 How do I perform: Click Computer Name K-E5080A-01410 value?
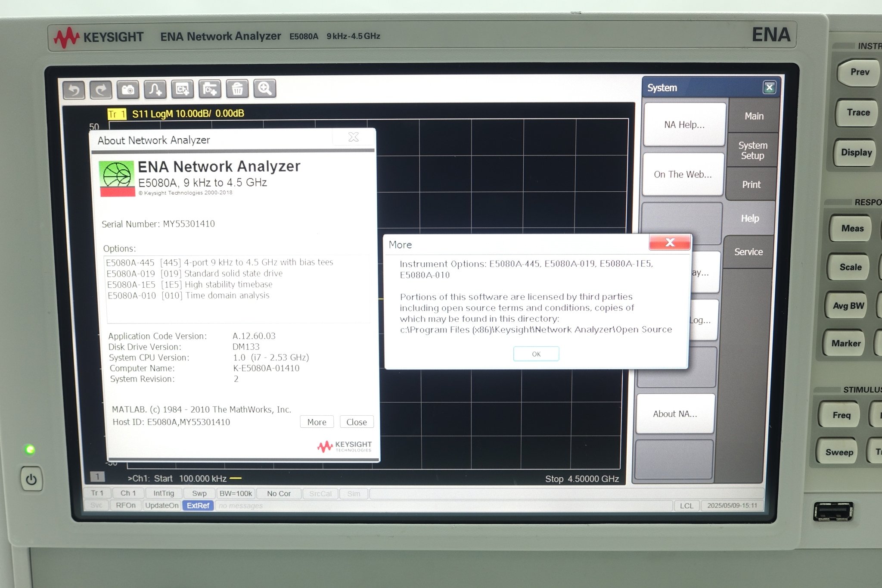click(x=266, y=368)
